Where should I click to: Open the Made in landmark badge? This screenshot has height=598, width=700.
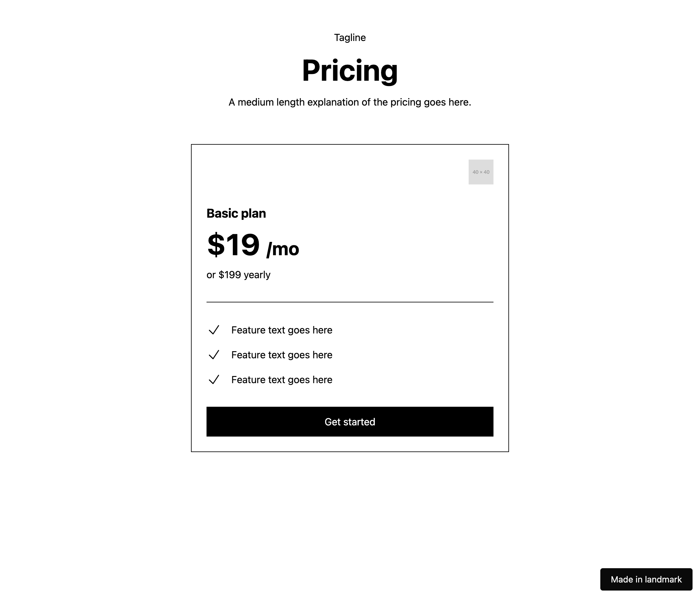click(x=646, y=579)
